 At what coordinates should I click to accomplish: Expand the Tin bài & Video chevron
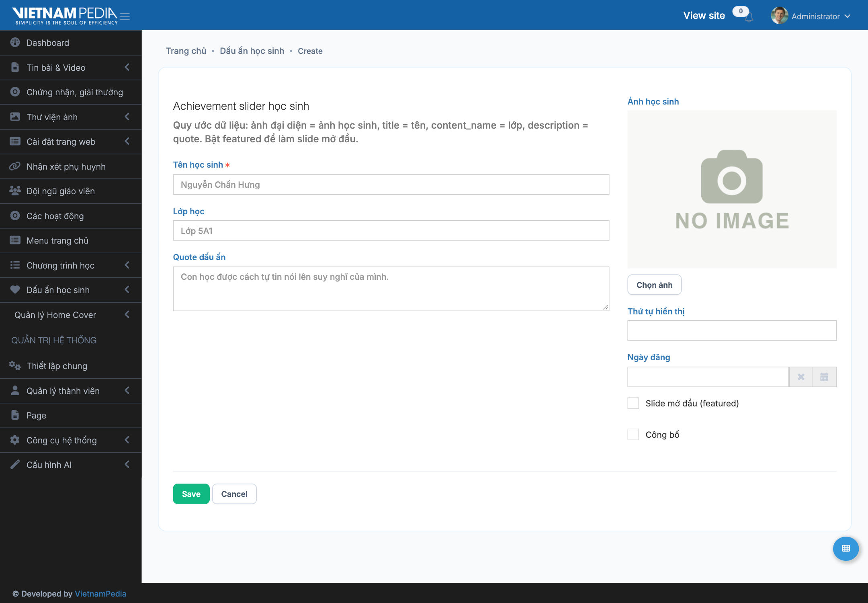(127, 67)
